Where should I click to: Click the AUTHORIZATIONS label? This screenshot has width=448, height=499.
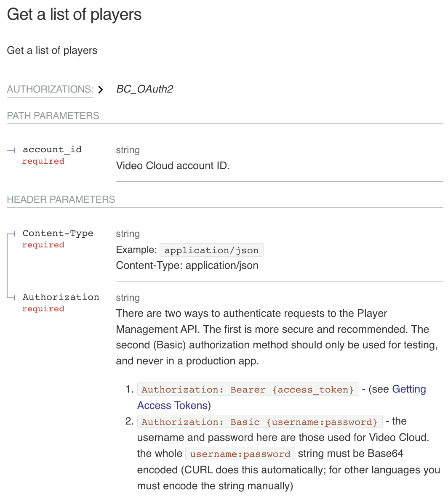[50, 89]
